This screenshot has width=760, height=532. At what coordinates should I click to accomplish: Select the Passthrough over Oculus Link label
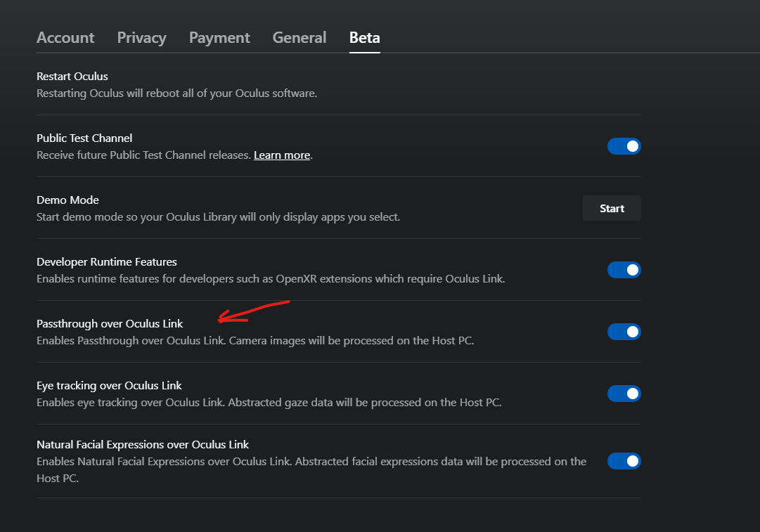tap(110, 323)
